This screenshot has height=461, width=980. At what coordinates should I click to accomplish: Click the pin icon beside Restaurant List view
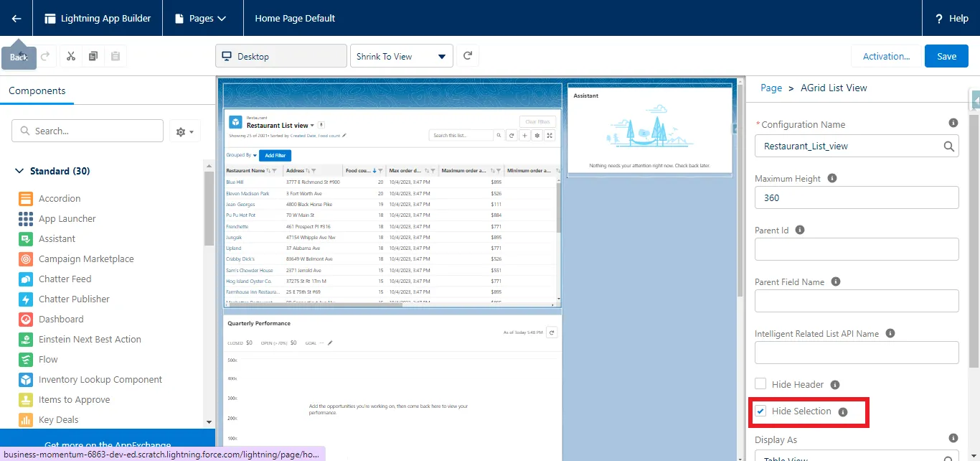click(321, 125)
